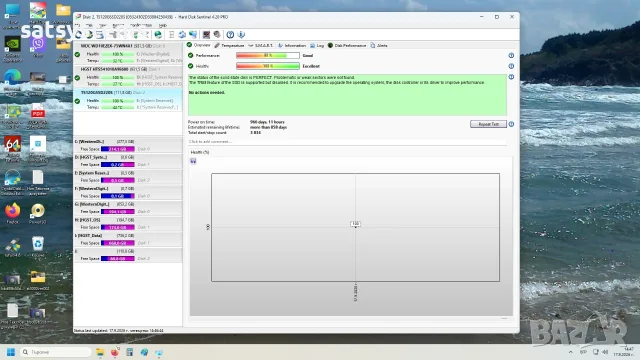Switch to the Alerts tab
This screenshot has height=360, width=640.
tap(379, 45)
